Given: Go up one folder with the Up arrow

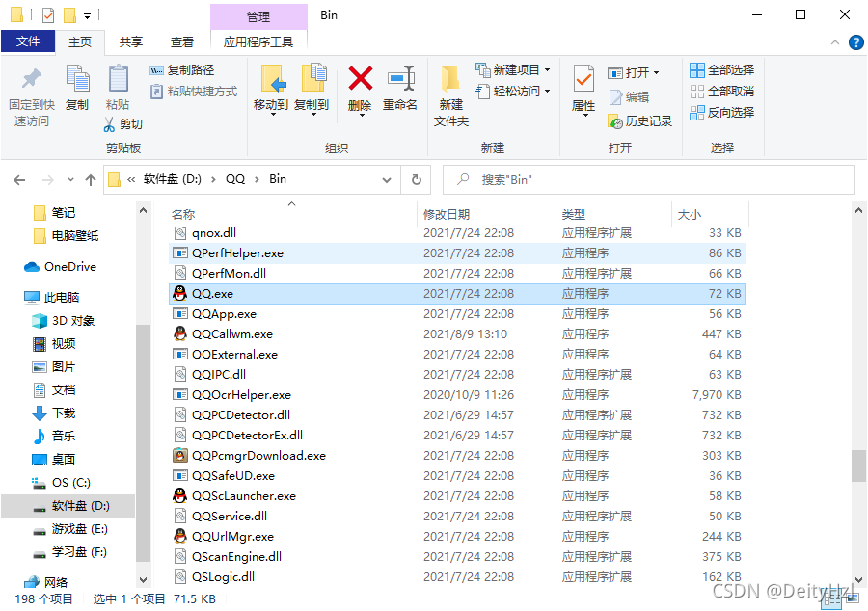Looking at the screenshot, I should coord(91,179).
